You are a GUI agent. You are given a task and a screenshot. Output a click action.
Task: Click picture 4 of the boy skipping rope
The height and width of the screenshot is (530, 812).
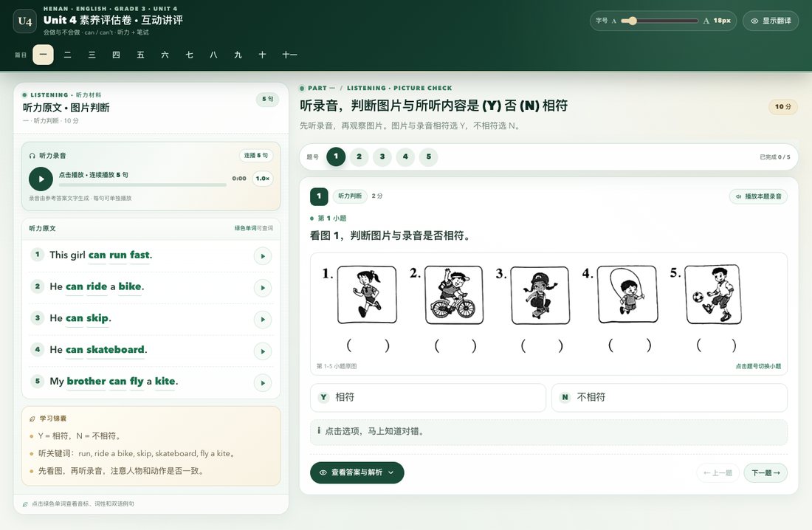627,295
